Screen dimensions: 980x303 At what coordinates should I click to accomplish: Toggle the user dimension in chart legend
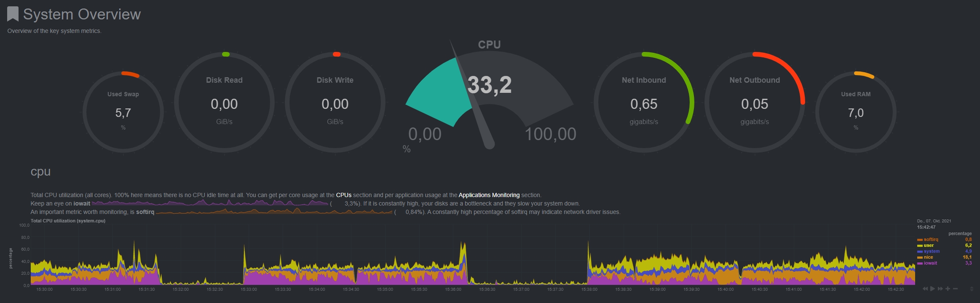(929, 245)
